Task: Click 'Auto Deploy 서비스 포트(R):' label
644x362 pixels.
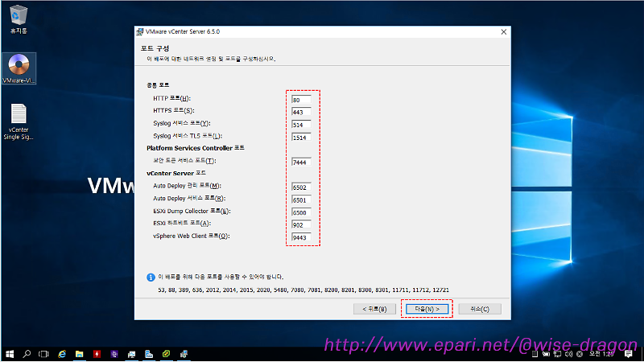Action: point(189,198)
